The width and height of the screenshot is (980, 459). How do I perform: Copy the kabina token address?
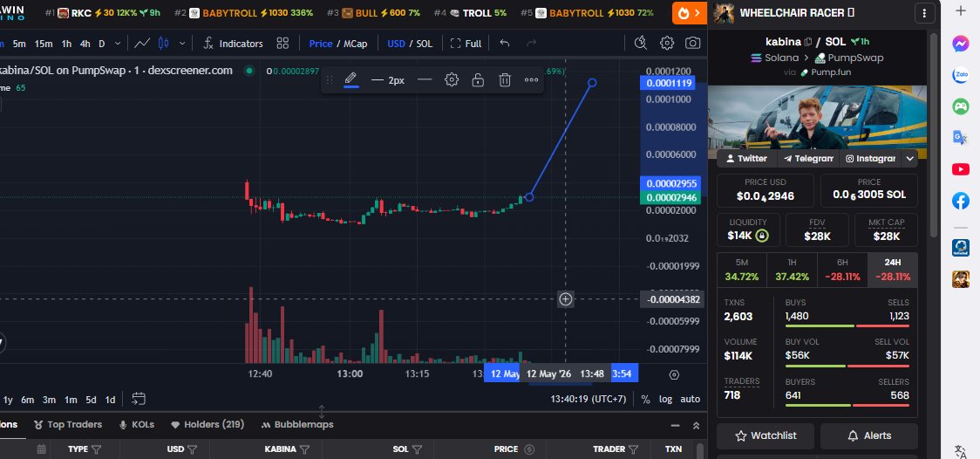point(808,42)
